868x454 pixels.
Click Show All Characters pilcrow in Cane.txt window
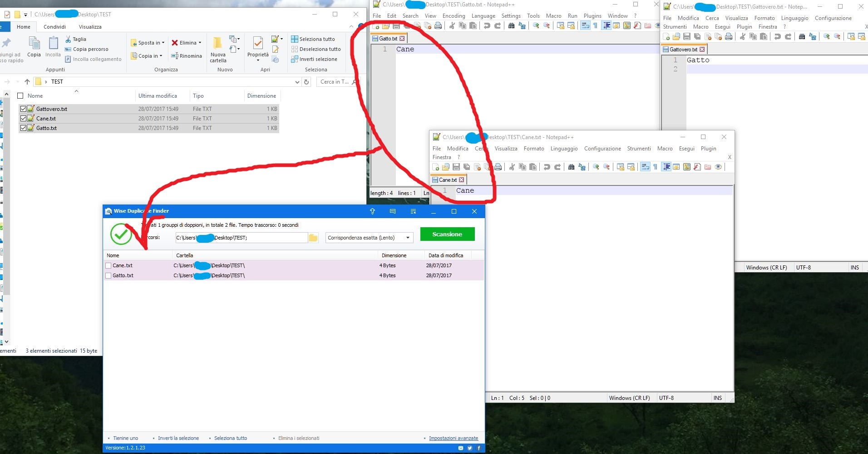point(655,167)
